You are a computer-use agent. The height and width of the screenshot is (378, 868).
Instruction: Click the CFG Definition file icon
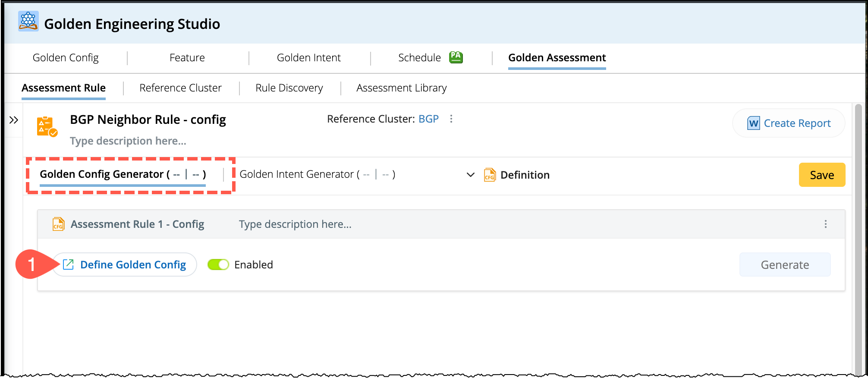pyautogui.click(x=490, y=175)
